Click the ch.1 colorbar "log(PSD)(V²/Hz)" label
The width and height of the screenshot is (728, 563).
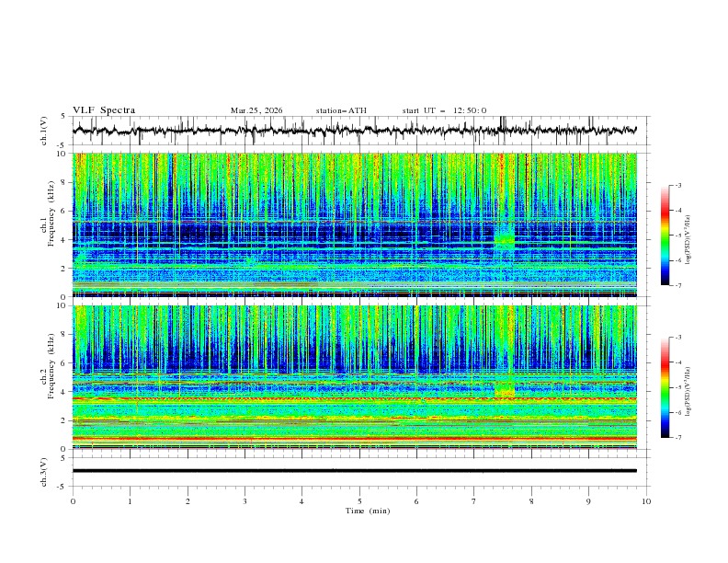click(x=689, y=240)
